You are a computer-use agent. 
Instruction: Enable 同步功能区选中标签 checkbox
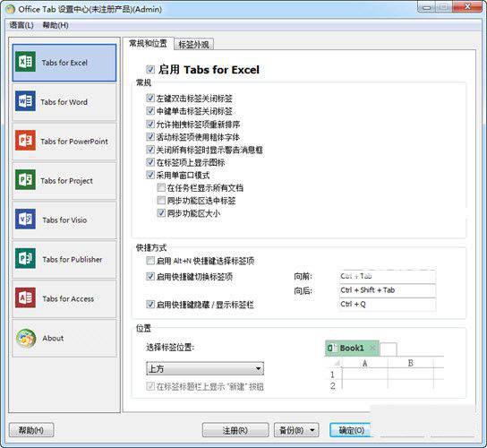point(161,200)
